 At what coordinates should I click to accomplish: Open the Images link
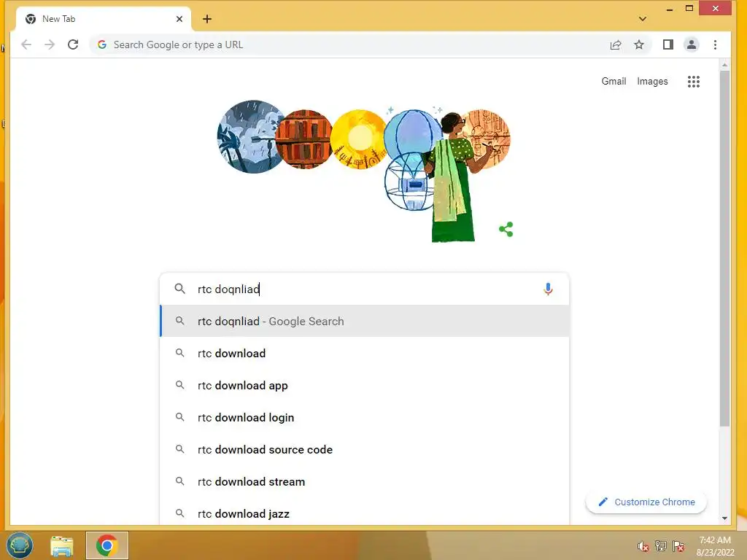click(652, 82)
